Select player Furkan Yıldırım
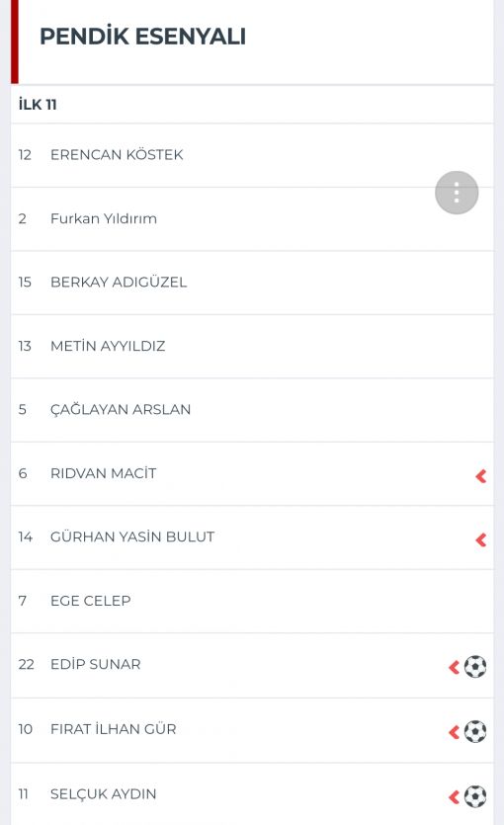Screen dimensions: 504x825 (252, 219)
